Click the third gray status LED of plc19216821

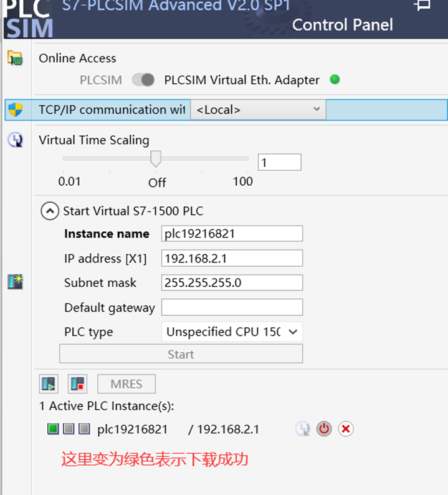point(84,429)
